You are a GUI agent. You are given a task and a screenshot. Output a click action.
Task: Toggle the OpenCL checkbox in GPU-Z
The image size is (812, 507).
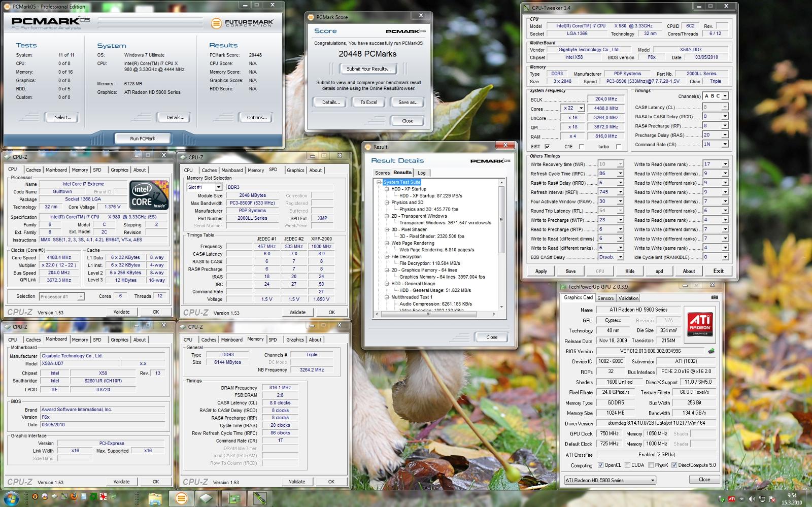(x=601, y=465)
